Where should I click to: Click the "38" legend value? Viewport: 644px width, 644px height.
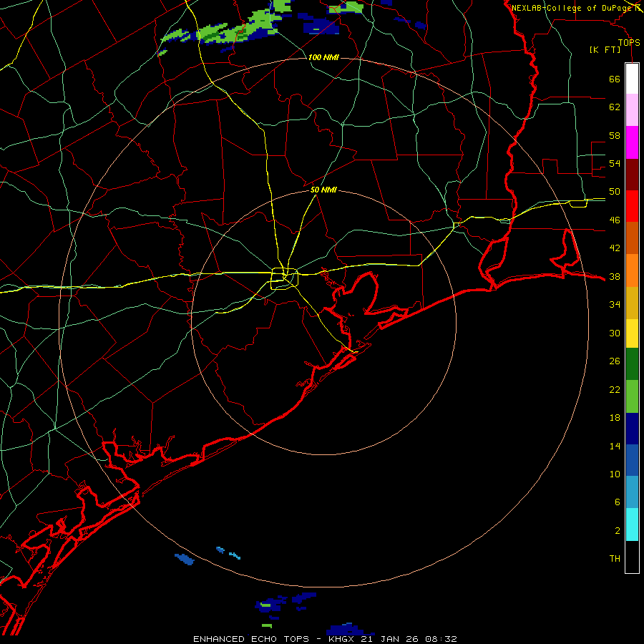pyautogui.click(x=615, y=277)
